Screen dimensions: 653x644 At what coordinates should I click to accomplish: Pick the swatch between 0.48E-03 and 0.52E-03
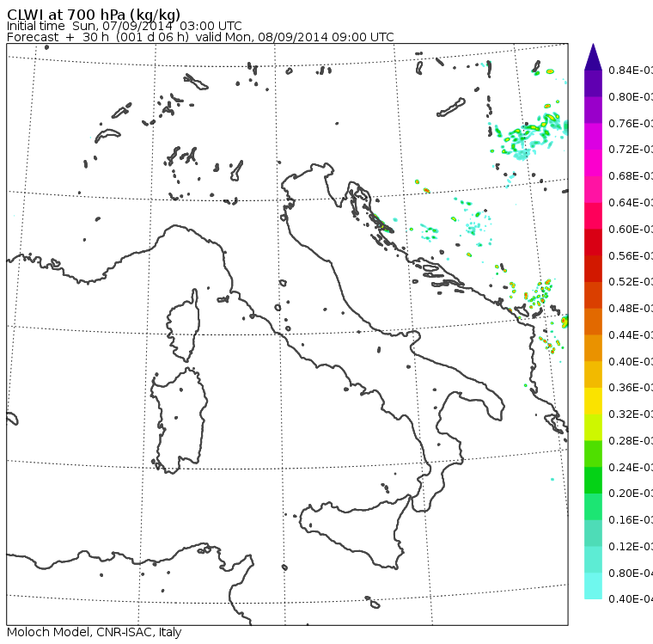click(x=593, y=295)
